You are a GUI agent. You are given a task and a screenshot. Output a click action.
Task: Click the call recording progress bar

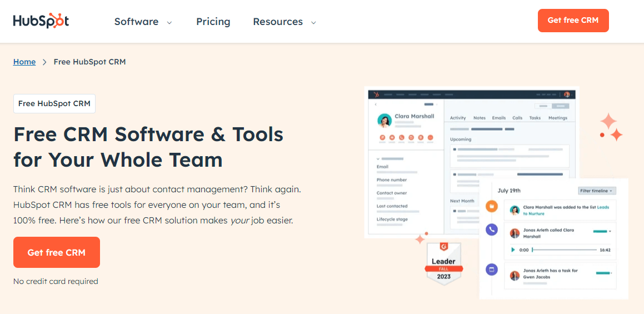point(565,250)
